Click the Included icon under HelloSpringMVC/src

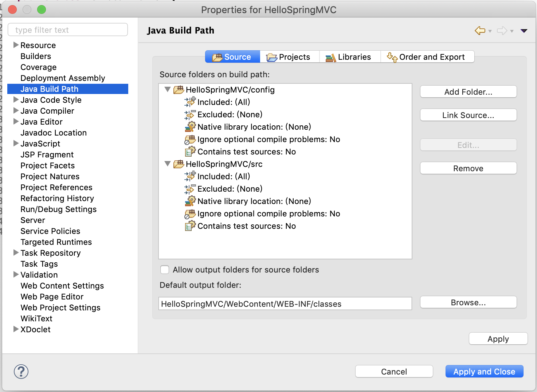pos(190,176)
